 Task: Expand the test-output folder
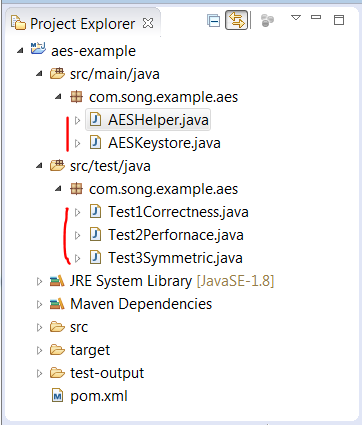tap(39, 373)
